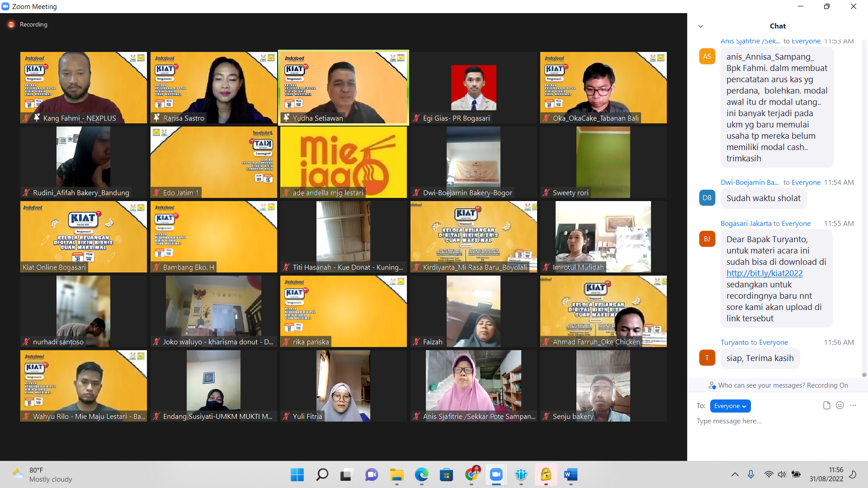Open more chat options via the ellipsis
Screen dimensions: 868x488
(853, 405)
